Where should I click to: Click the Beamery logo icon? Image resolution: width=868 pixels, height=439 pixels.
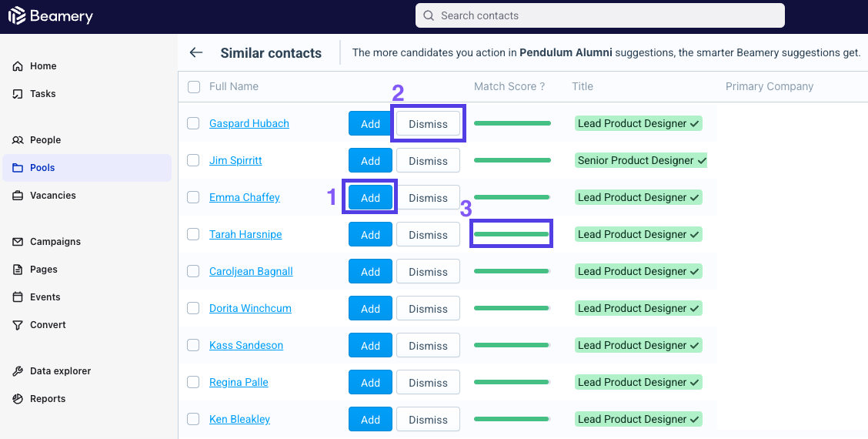(17, 15)
